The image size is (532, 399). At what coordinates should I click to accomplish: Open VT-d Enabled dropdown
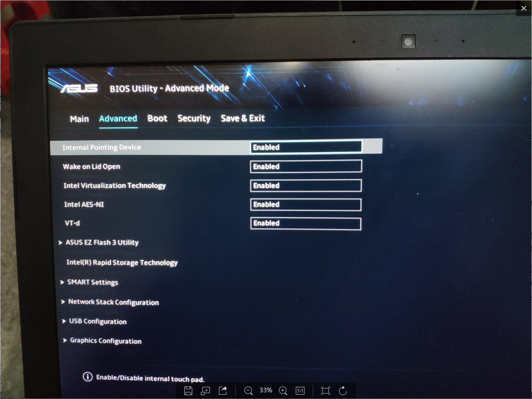[x=306, y=223]
